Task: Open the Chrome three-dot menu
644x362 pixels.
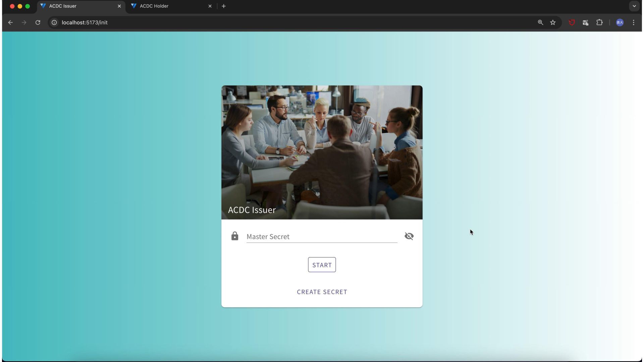Action: (633, 22)
